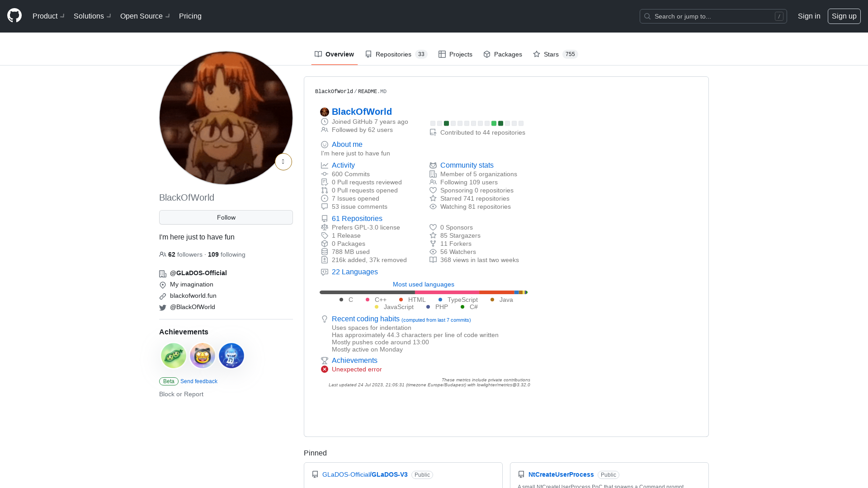Click the Twitter bird icon
Image resolution: width=868 pixels, height=488 pixels.
click(163, 308)
